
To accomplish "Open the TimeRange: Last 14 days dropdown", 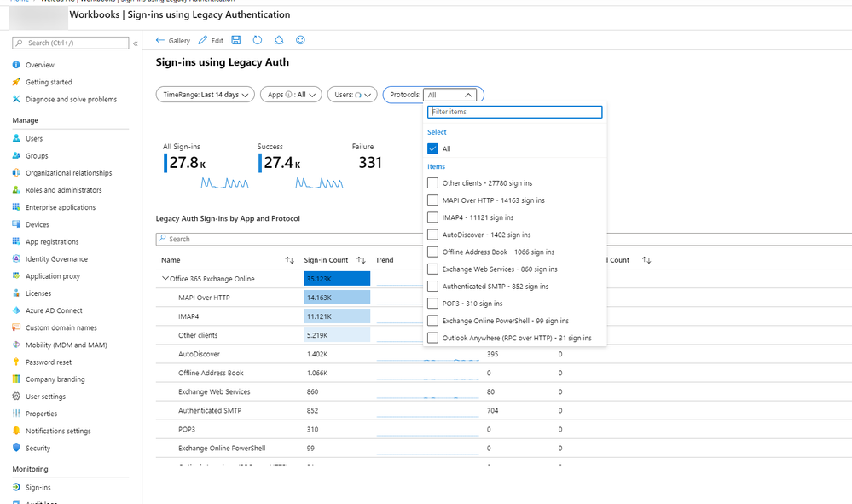I will point(205,95).
